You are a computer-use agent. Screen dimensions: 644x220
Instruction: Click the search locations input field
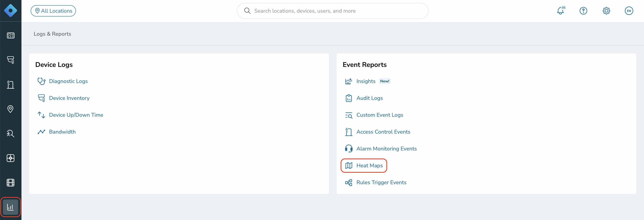(333, 11)
